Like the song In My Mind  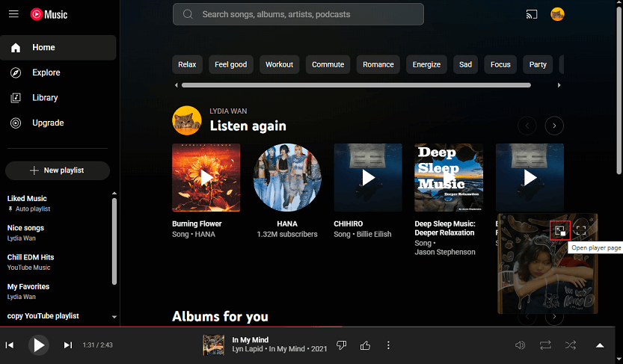[365, 345]
